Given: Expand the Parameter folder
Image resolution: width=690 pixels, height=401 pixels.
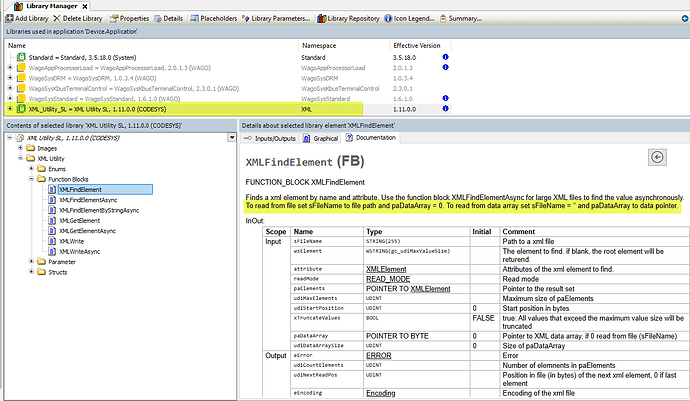Looking at the screenshot, I should [x=31, y=261].
